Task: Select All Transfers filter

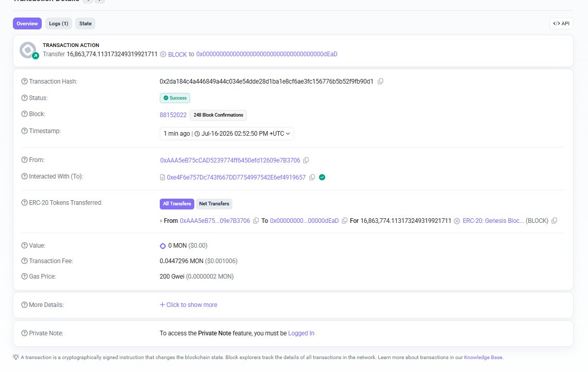Action: 177,204
